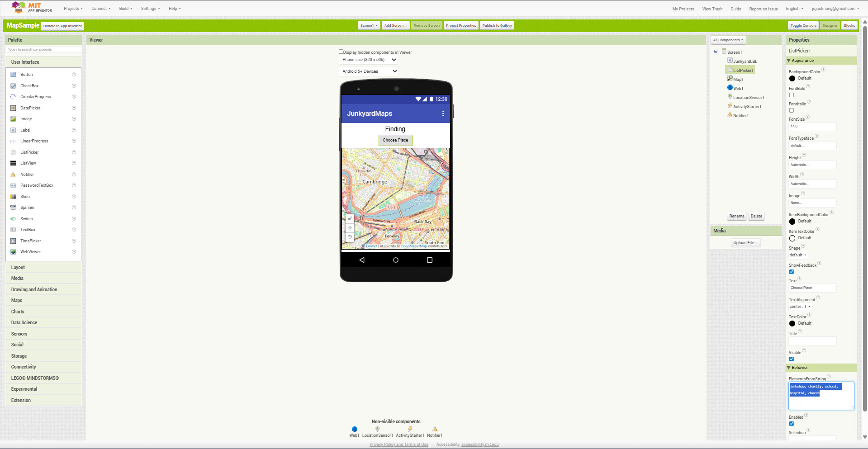Click Web1 globe icon in component tree
Viewport: 868px width, 449px height.
tap(730, 88)
